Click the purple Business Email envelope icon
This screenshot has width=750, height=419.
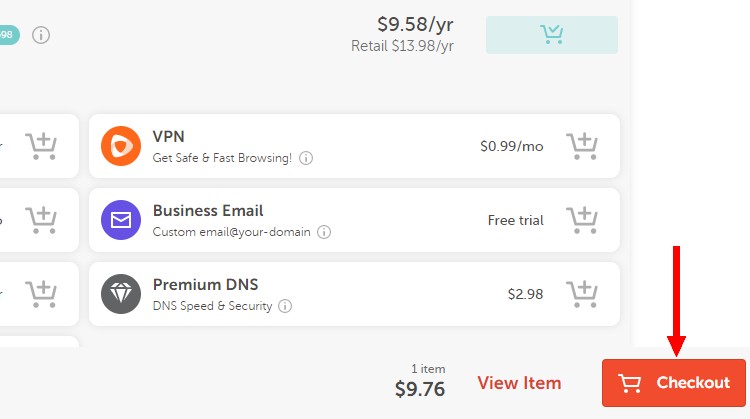121,220
